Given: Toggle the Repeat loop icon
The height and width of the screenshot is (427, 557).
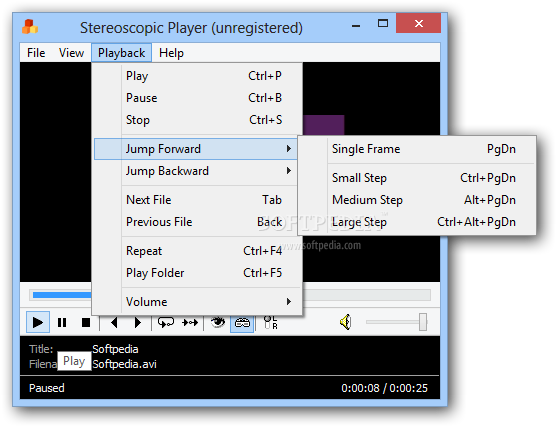Looking at the screenshot, I should tap(166, 323).
